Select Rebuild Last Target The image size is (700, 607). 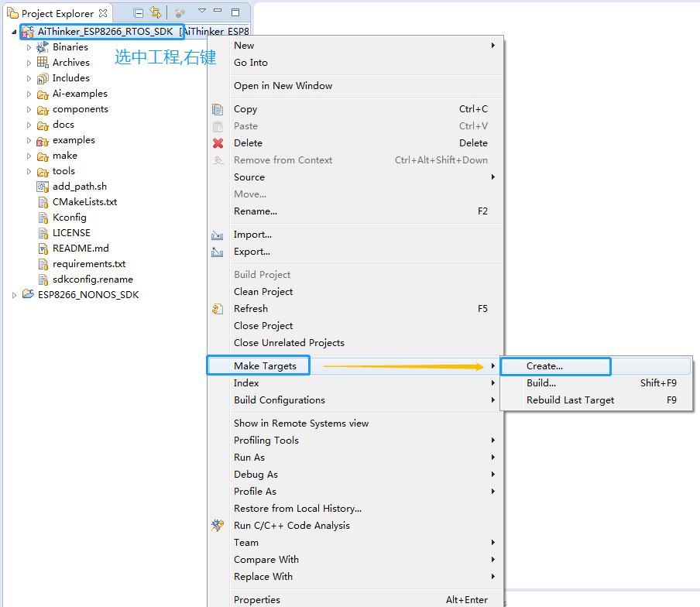pos(596,400)
